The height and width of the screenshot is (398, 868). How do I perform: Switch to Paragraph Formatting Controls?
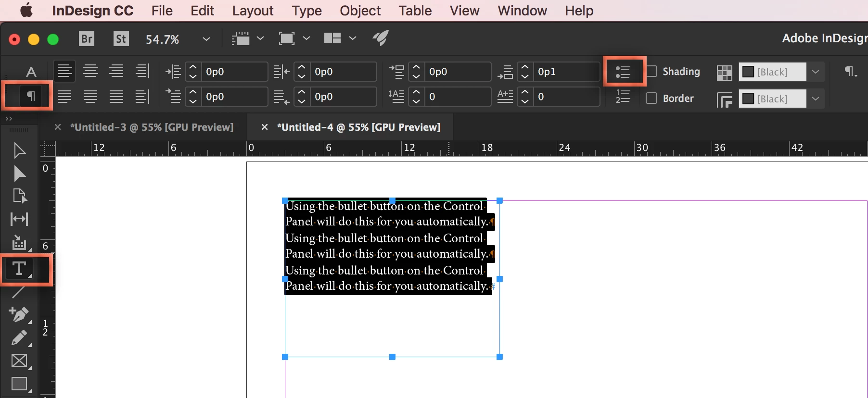point(31,97)
